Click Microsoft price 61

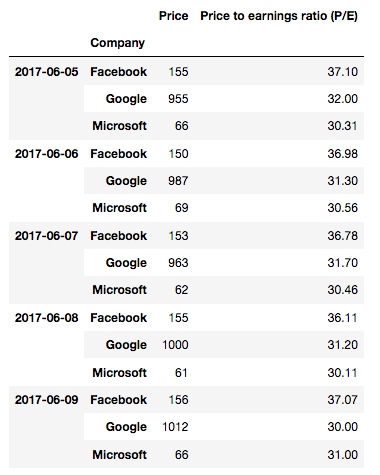[x=181, y=373]
